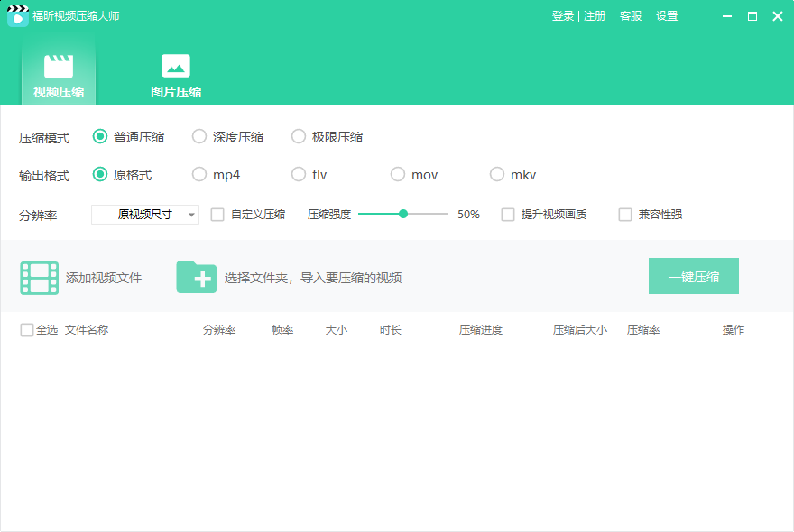Open 客服 customer service
Image resolution: width=794 pixels, height=532 pixels.
pos(631,15)
